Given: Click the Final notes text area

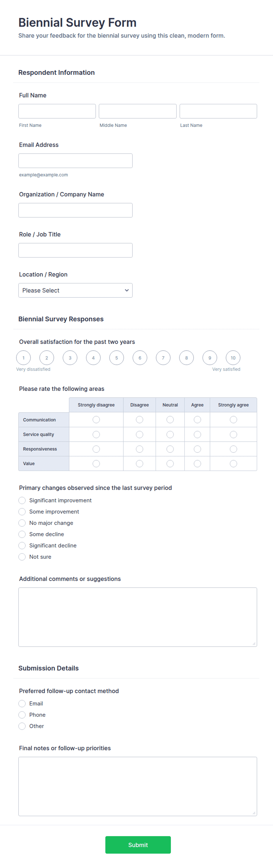Looking at the screenshot, I should click(x=137, y=786).
